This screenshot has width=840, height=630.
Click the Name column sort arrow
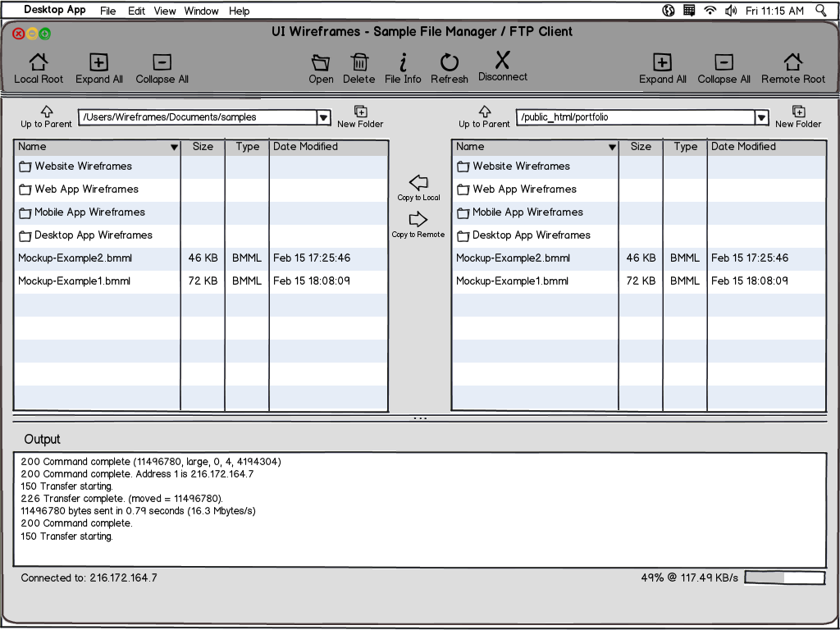(173, 146)
